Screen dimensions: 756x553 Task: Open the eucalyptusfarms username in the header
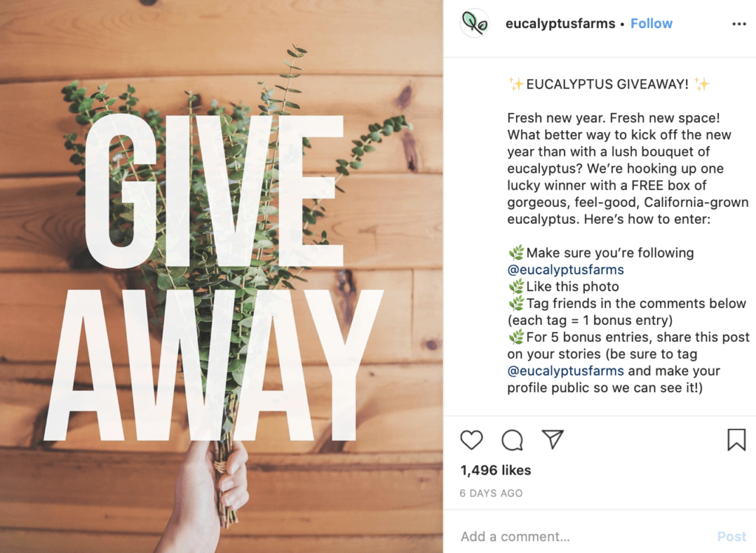click(560, 24)
